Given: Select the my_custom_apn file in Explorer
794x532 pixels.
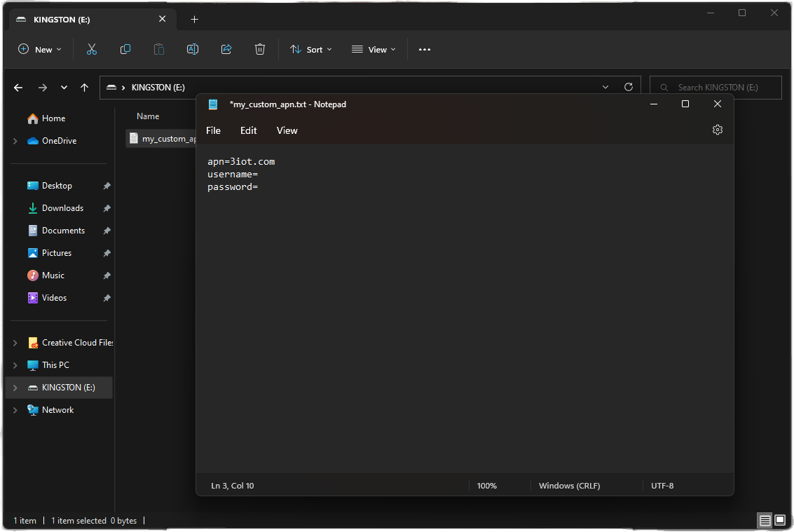Looking at the screenshot, I should pos(162,139).
